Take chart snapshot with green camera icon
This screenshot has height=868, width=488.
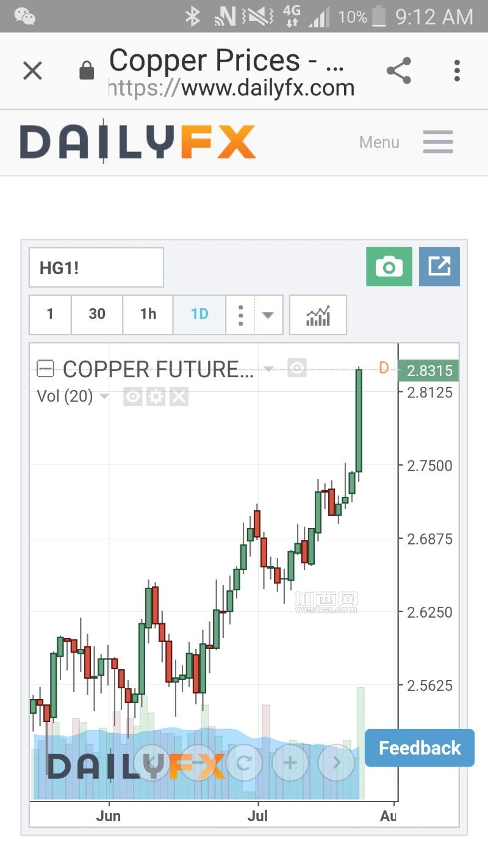tap(389, 267)
